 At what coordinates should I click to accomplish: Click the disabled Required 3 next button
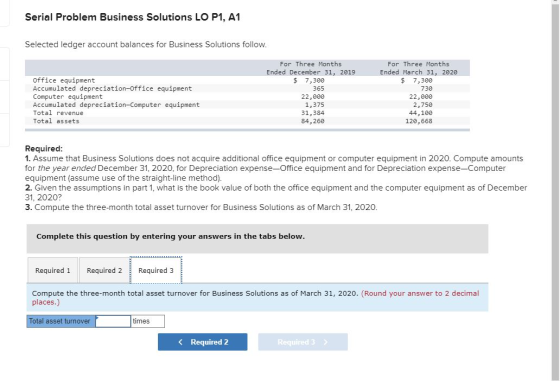tap(303, 342)
